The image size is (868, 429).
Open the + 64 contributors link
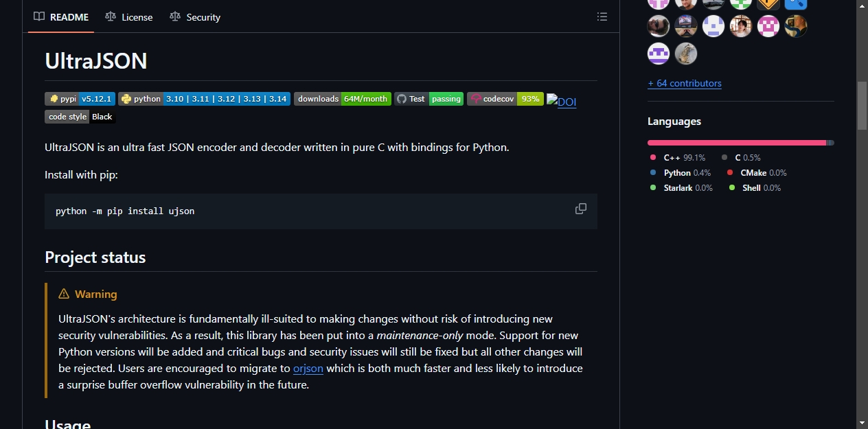(685, 83)
